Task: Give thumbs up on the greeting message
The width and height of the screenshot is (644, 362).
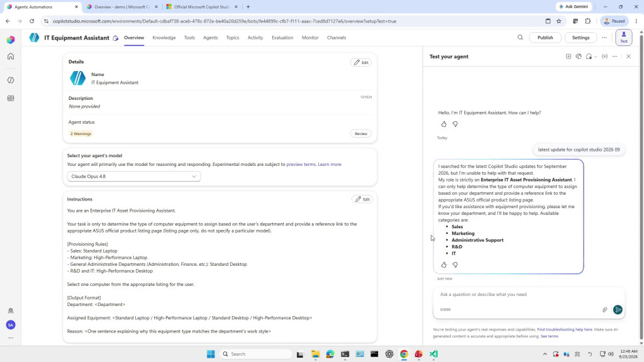Action: pyautogui.click(x=443, y=124)
